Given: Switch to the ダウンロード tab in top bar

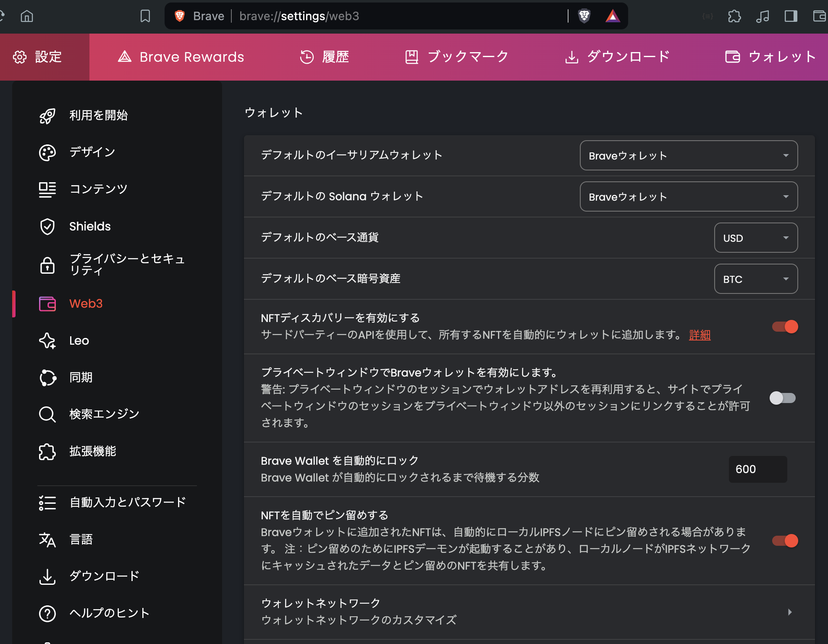Looking at the screenshot, I should click(617, 57).
